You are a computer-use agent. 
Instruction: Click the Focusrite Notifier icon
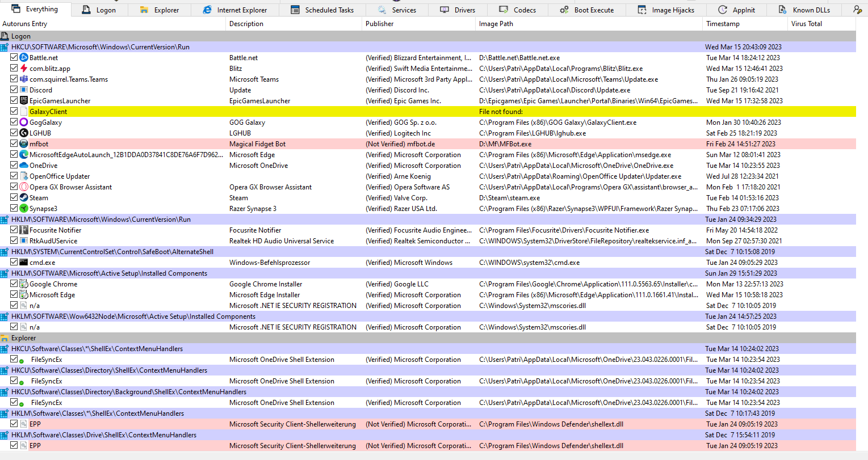coord(24,230)
